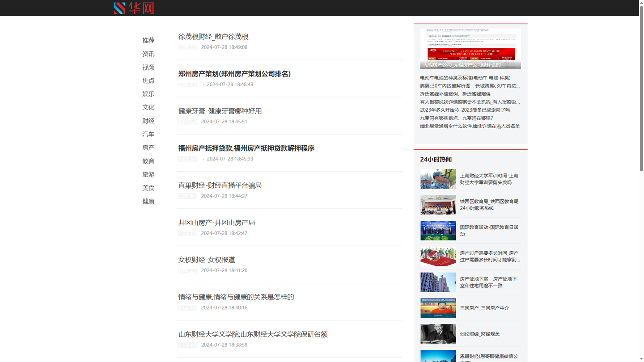The image size is (644, 362).
Task: Click 医疗机构 tag under 情绪与健康 article
Action: tap(187, 307)
